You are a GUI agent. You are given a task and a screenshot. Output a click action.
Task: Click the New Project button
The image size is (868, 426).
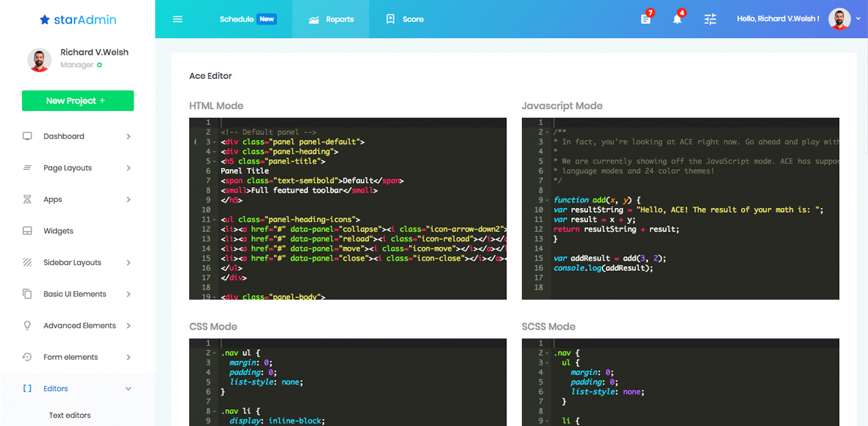[78, 101]
